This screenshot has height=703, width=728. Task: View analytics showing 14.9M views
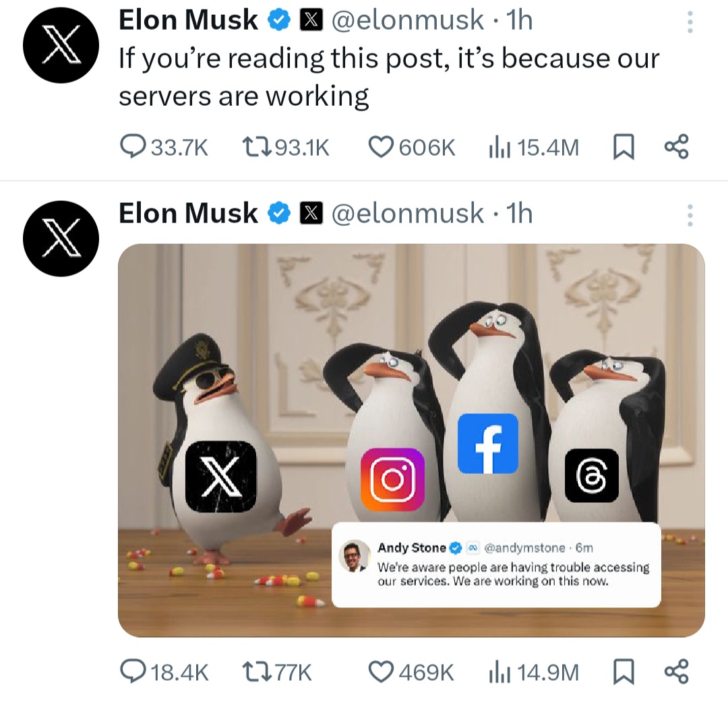click(498, 671)
